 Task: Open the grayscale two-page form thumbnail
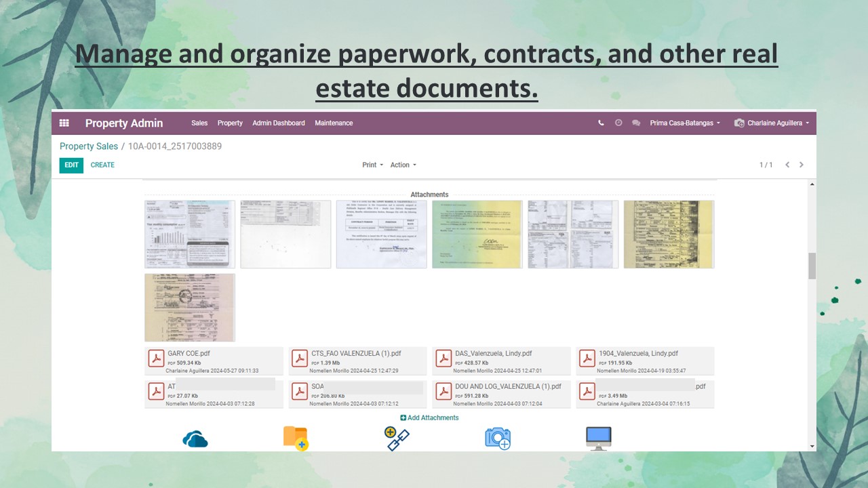[573, 234]
